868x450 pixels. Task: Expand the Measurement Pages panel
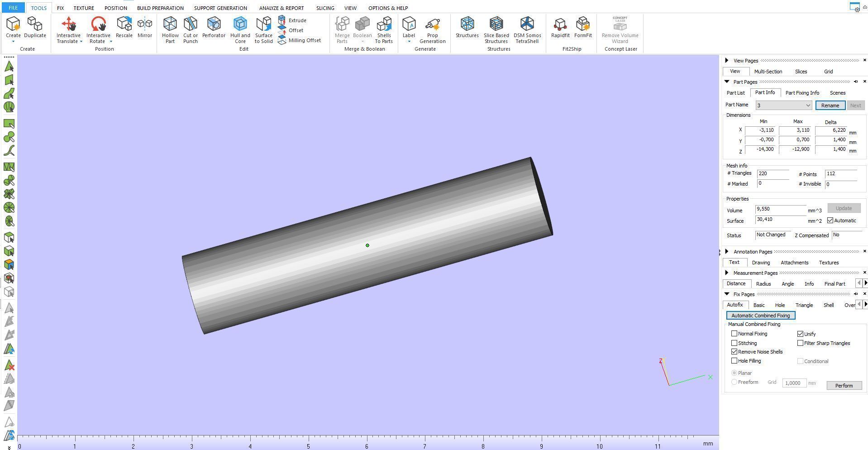point(726,273)
